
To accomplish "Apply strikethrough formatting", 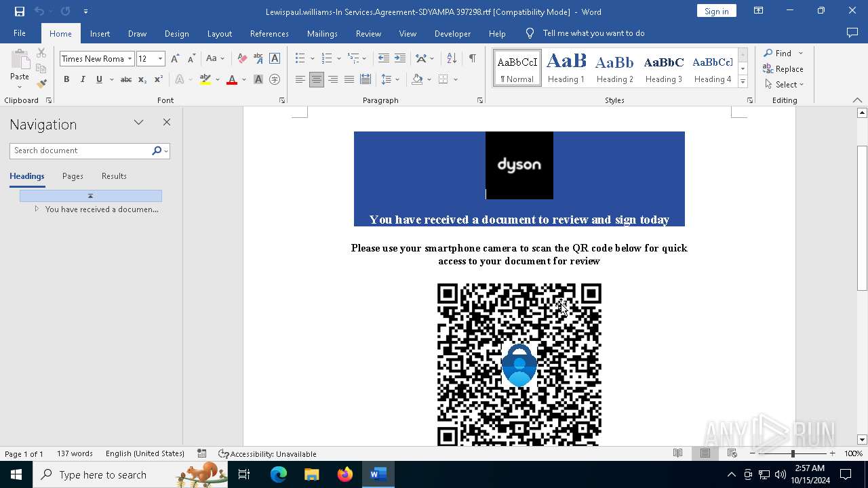I will click(125, 80).
